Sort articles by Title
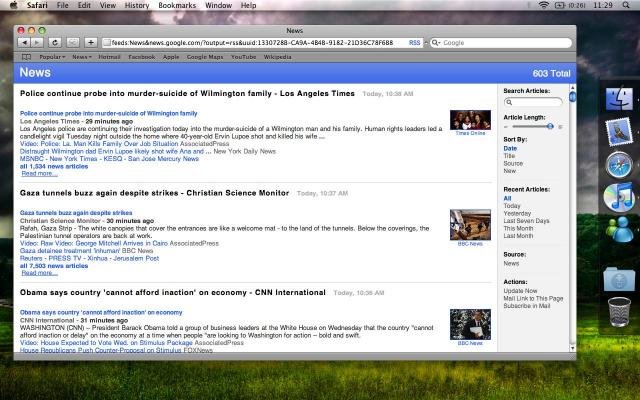 (x=510, y=156)
